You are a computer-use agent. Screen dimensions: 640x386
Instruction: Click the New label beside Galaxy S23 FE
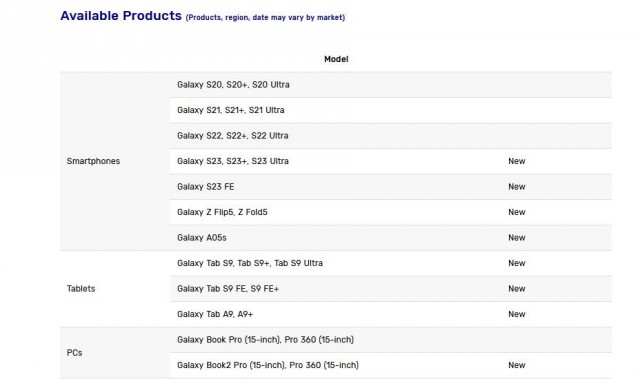pos(516,187)
